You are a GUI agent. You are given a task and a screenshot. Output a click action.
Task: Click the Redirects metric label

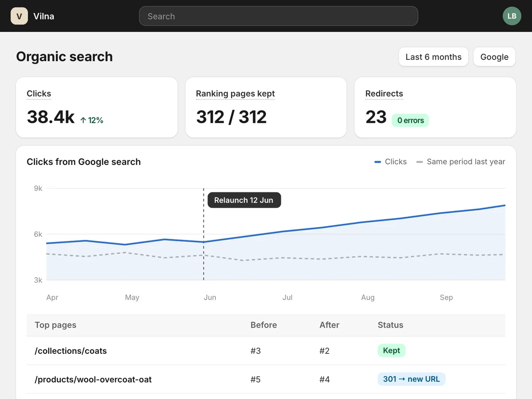click(x=384, y=94)
